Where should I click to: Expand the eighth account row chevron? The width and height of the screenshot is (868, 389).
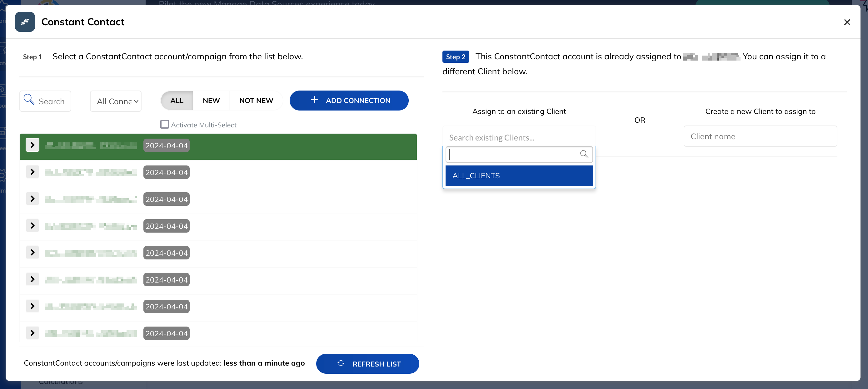32,333
